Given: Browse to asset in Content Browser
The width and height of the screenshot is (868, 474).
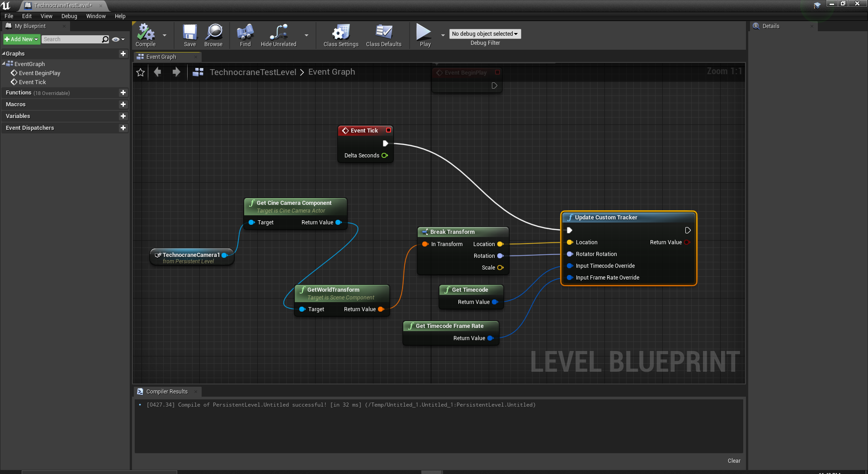Looking at the screenshot, I should 213,35.
